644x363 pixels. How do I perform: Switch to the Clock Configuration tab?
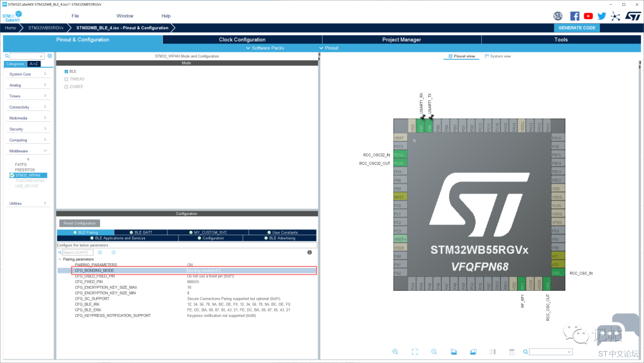point(242,39)
